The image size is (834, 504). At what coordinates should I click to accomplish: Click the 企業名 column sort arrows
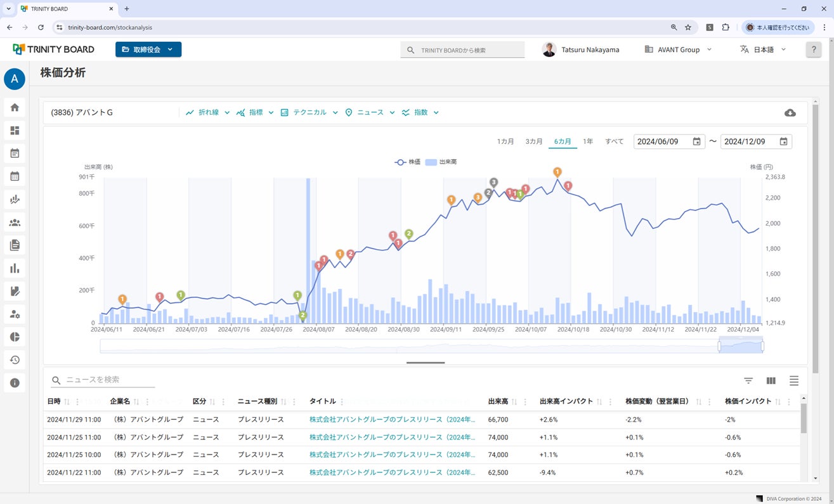(x=136, y=402)
